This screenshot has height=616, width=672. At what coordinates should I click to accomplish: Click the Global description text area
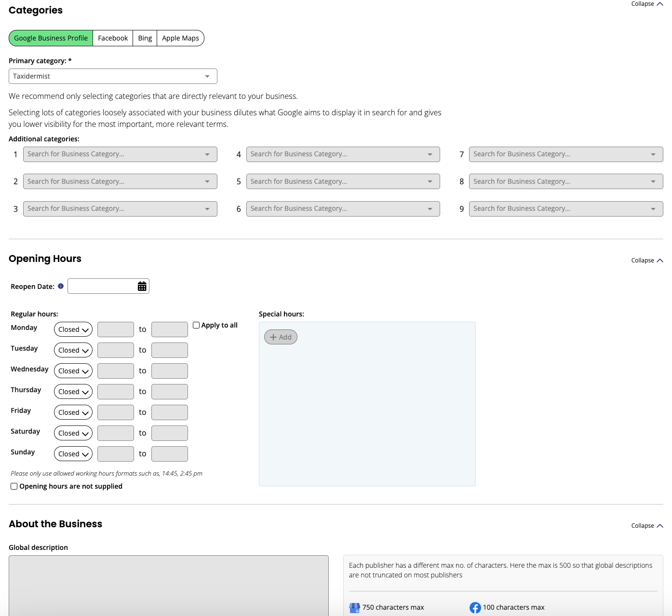pos(169,586)
